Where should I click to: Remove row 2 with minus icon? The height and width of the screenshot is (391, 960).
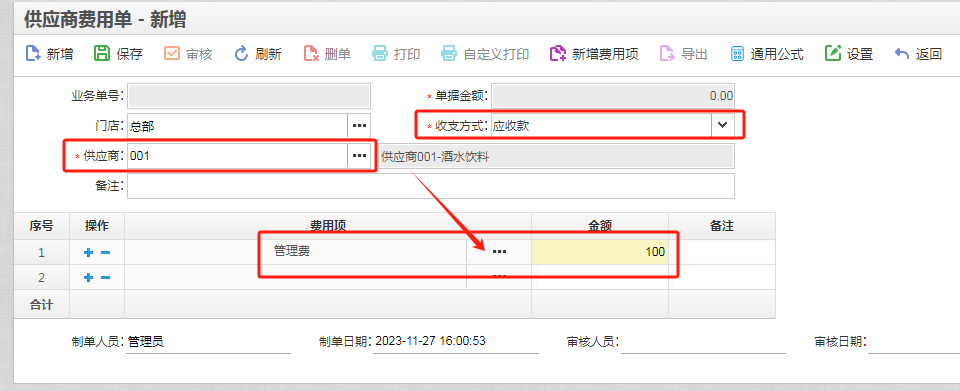coord(105,278)
